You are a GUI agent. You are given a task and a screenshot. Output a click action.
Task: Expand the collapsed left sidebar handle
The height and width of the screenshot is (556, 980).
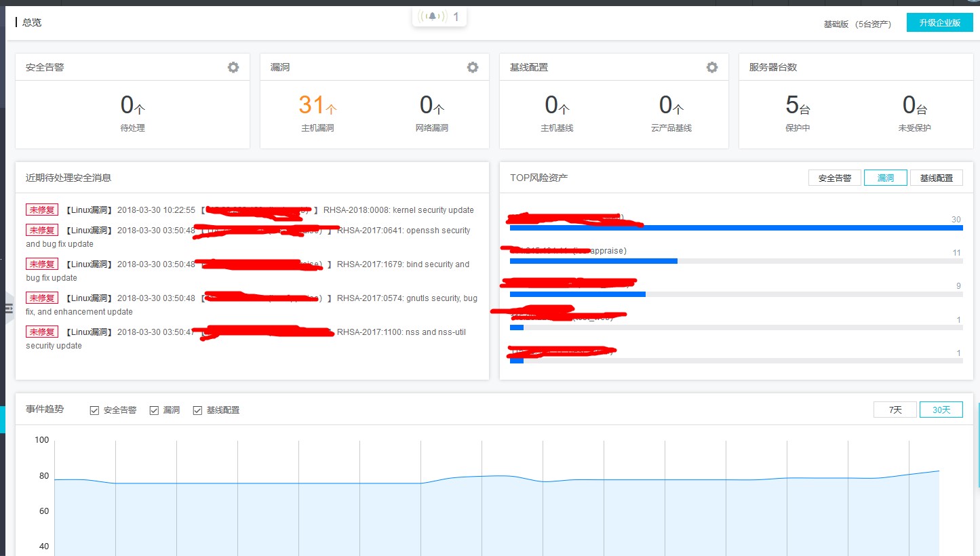click(x=8, y=309)
